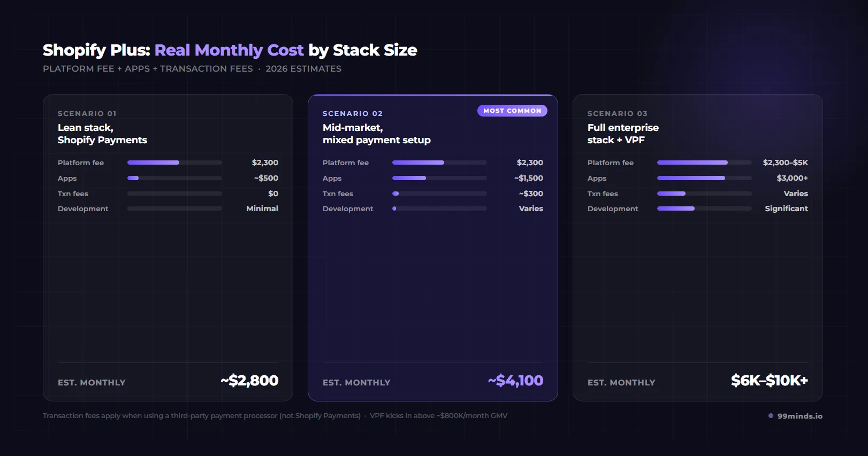Click the Development bar in Scenario 01
This screenshot has height=456, width=868.
(x=174, y=208)
